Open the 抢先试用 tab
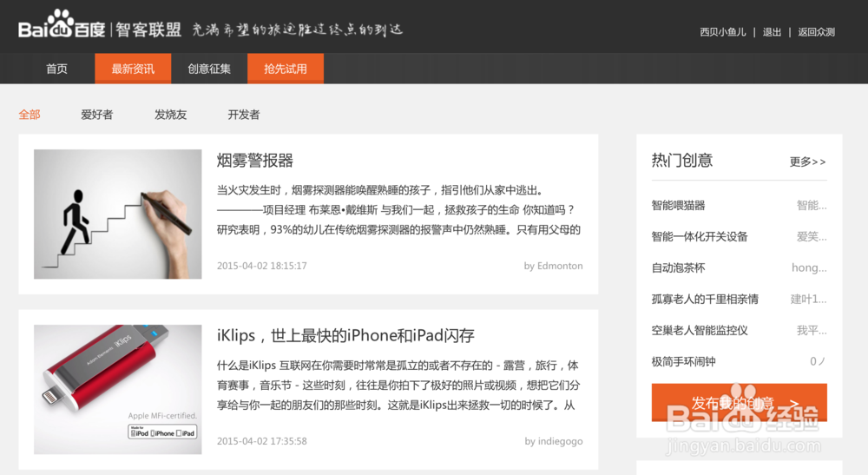 pos(286,69)
